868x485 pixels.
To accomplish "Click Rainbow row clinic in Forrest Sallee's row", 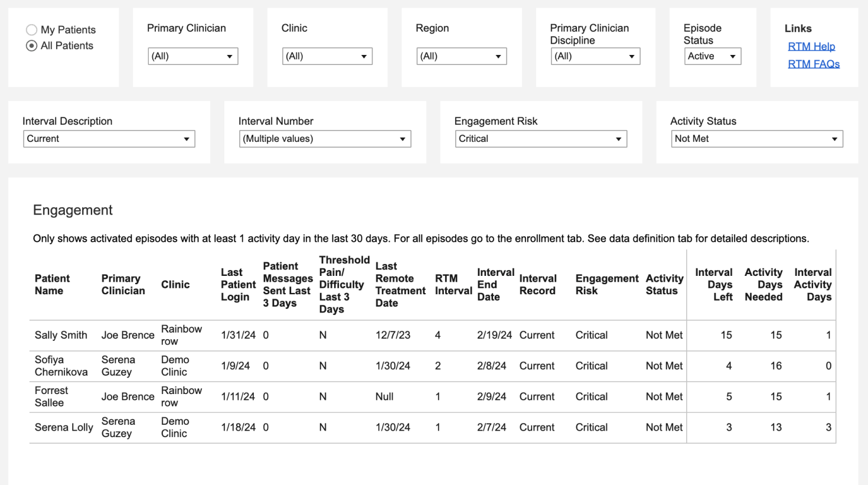I will coord(181,396).
